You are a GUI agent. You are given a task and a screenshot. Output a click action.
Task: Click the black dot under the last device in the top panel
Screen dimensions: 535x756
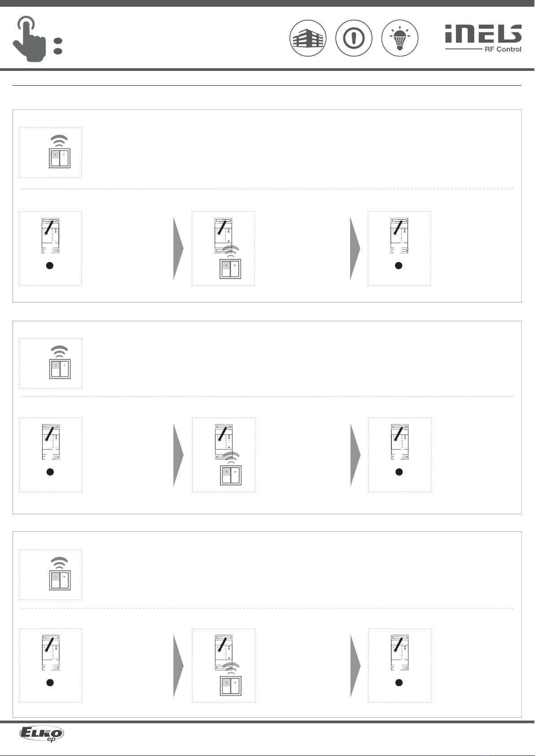click(x=399, y=266)
